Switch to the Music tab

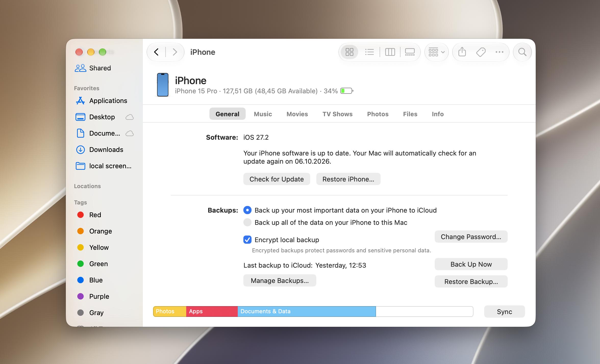point(263,114)
